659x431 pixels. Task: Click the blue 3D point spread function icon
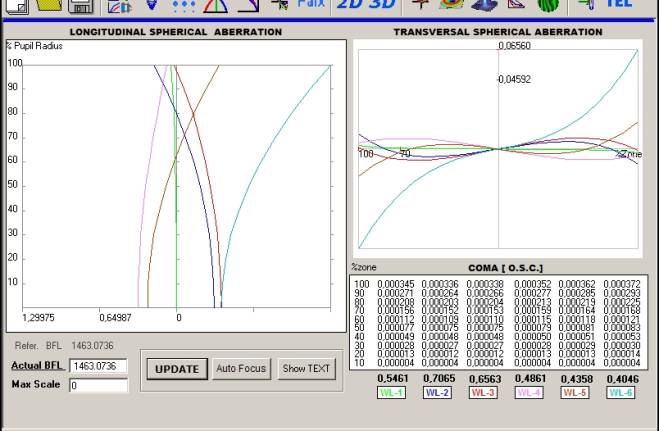point(484,5)
